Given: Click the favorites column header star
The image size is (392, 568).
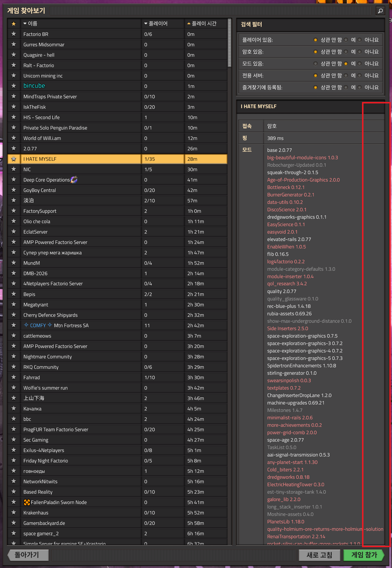Looking at the screenshot, I should tap(14, 23).
